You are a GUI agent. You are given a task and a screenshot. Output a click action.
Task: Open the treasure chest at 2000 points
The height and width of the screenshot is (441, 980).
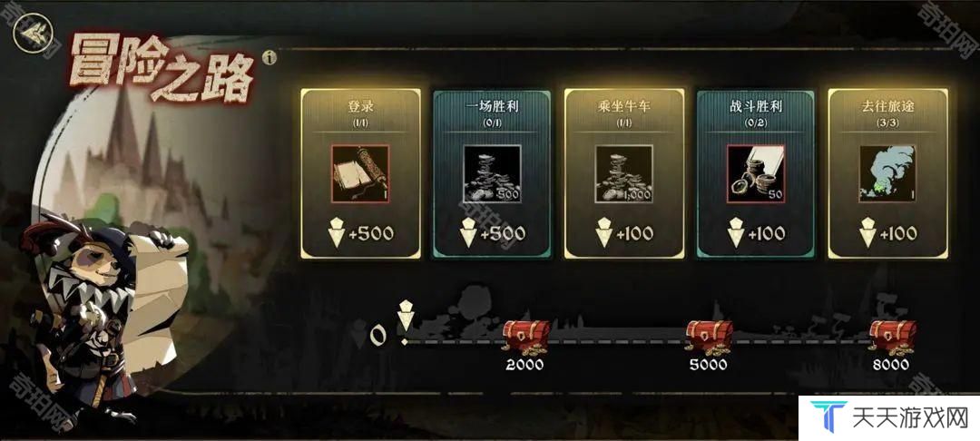pyautogui.click(x=525, y=338)
